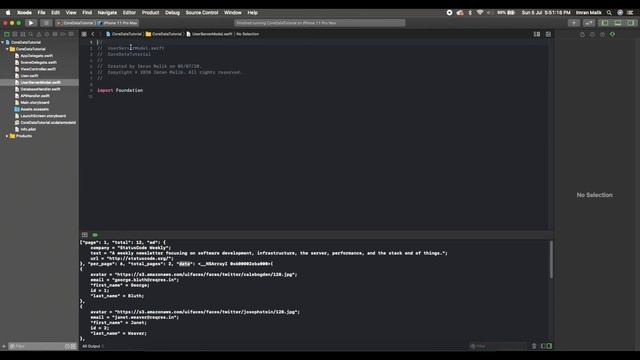Open the Project navigator tab icon
Screen dimensions: 640x360
pos(7,34)
